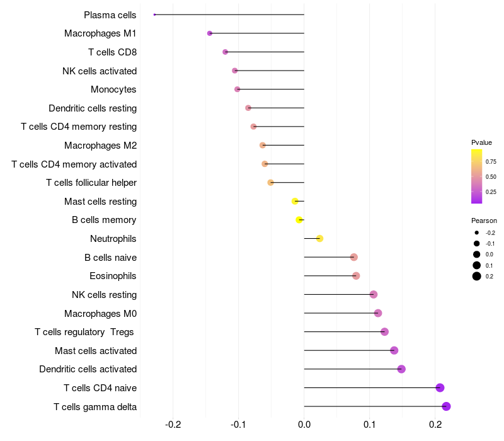Select the Pearson -0.2 legend dot

(x=477, y=232)
